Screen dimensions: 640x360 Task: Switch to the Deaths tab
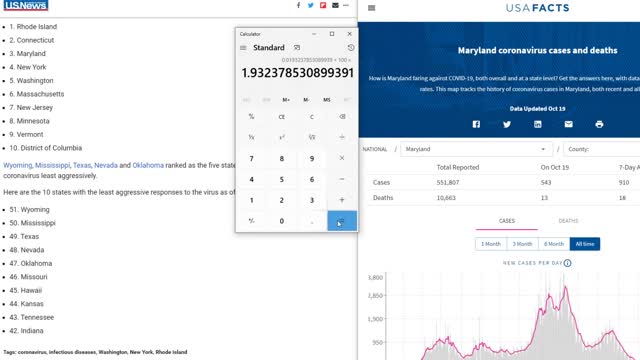click(x=568, y=221)
